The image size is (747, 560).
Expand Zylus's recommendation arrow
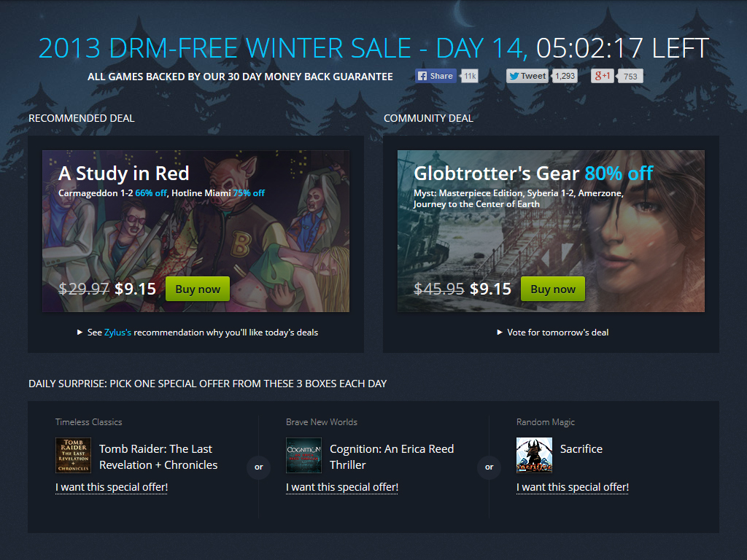pyautogui.click(x=80, y=332)
